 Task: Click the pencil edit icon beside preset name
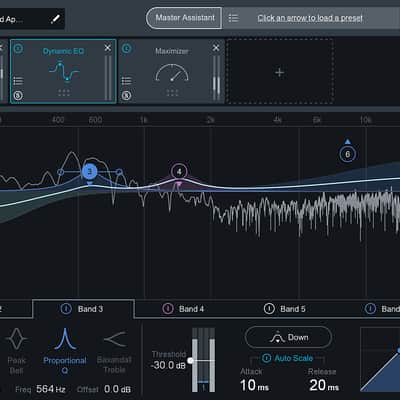tap(55, 19)
